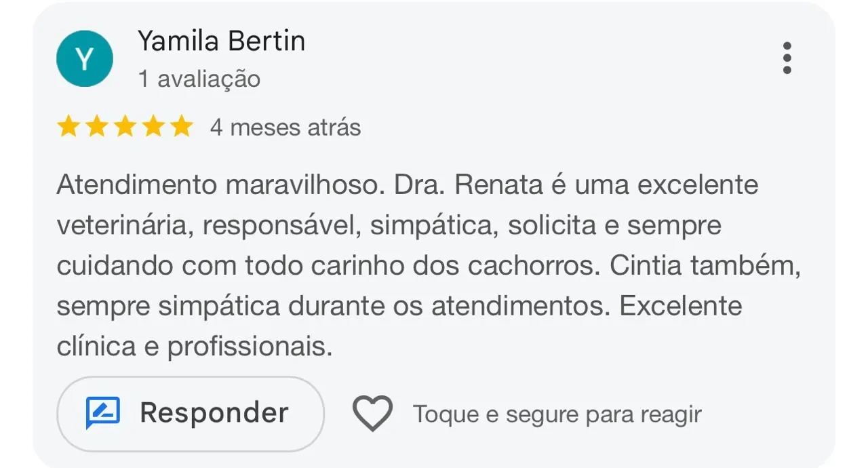Screen dimensions: 868x468
Task: Click the reply icon inside Responder button
Action: point(103,413)
